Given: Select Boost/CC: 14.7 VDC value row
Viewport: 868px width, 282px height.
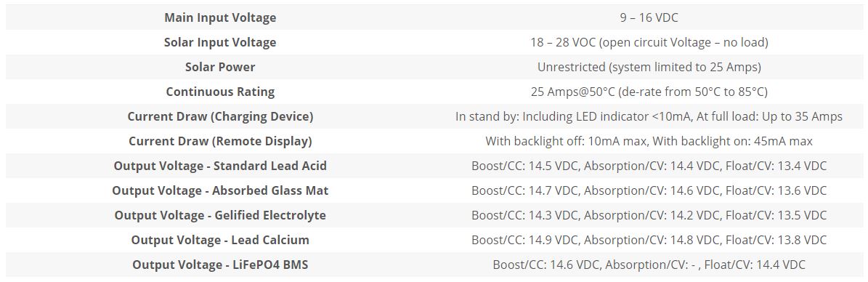Looking at the screenshot, I should tap(649, 190).
